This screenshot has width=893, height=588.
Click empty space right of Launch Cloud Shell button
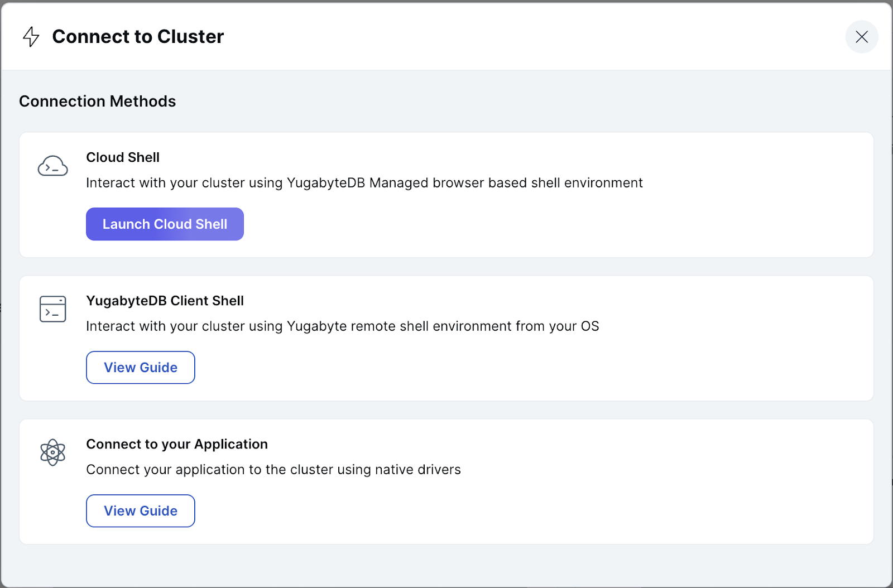(x=502, y=224)
